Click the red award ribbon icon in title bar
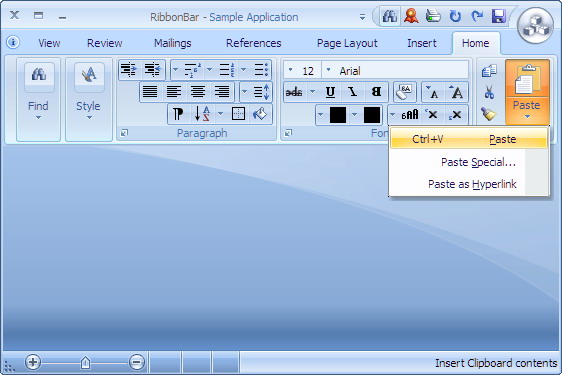The image size is (562, 375). pyautogui.click(x=411, y=16)
